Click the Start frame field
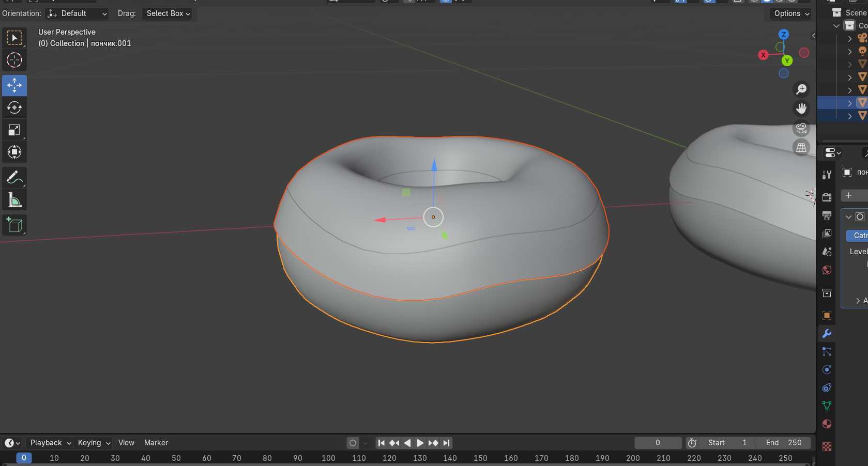868x466 pixels. tap(727, 443)
